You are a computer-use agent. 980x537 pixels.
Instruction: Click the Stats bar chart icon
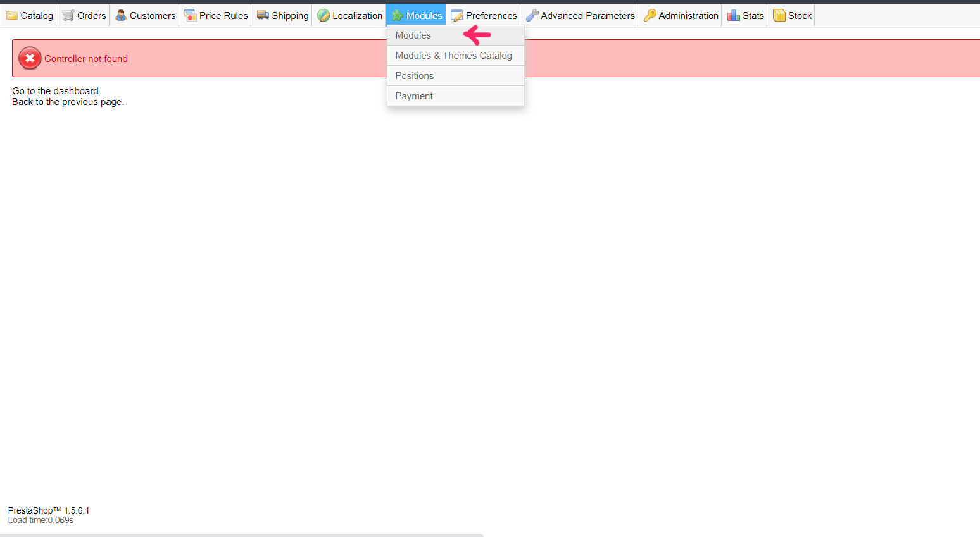click(733, 15)
